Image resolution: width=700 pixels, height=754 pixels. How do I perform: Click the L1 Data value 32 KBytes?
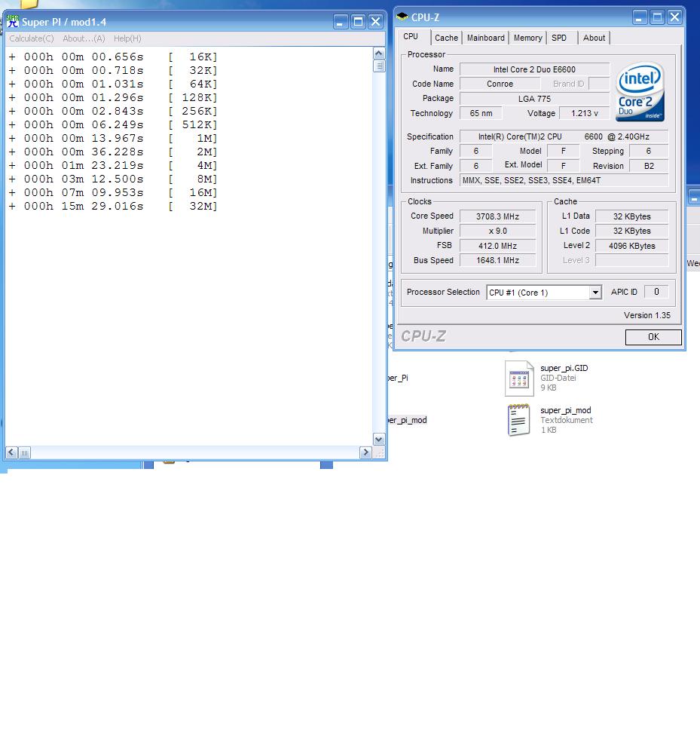click(x=631, y=216)
